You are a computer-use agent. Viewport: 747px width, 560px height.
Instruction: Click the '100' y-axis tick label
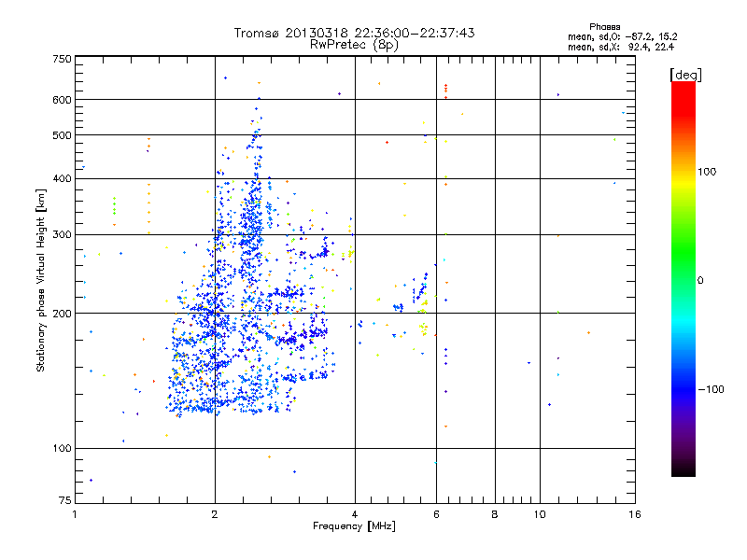click(62, 448)
